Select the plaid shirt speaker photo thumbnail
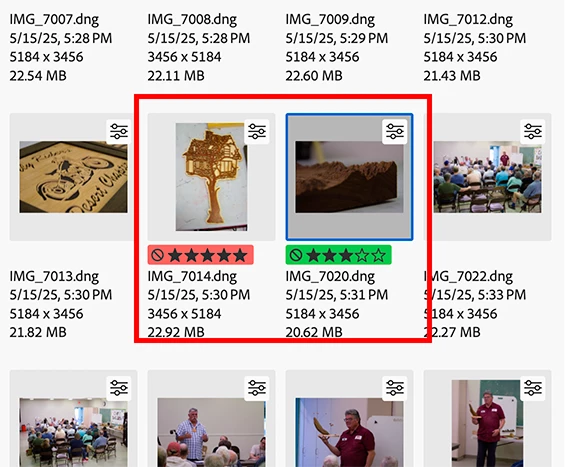 tap(212, 432)
